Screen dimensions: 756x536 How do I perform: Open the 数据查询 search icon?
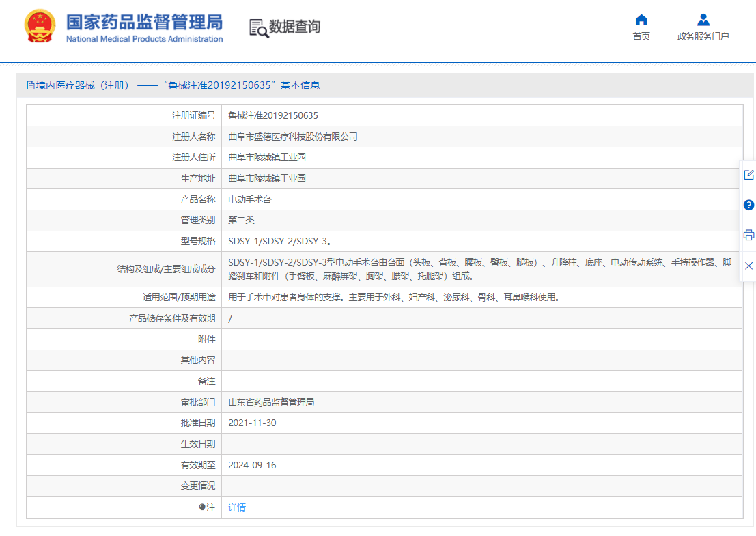point(258,28)
